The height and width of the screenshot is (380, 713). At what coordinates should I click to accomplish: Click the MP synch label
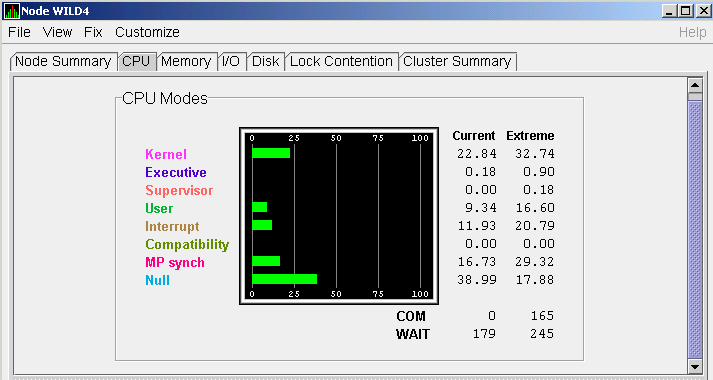pos(175,263)
